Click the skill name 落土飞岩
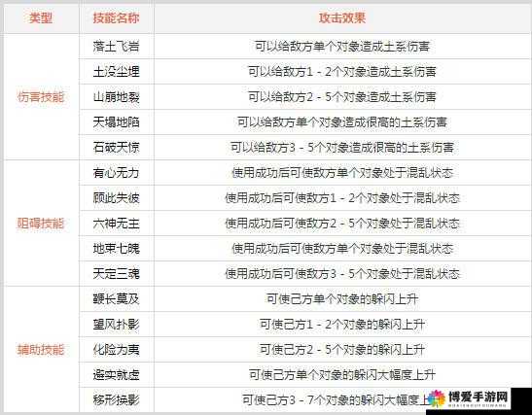Image resolution: width=532 pixels, height=415 pixels. pos(117,47)
